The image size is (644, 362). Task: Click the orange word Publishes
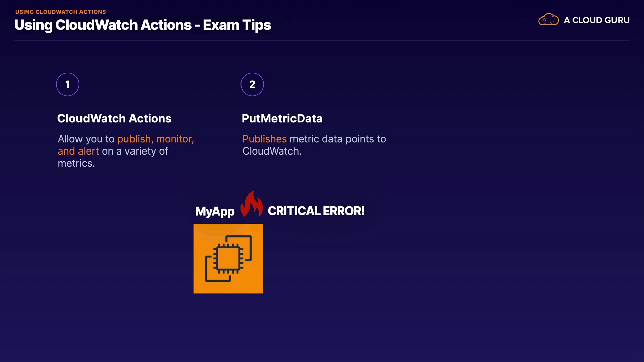[264, 139]
